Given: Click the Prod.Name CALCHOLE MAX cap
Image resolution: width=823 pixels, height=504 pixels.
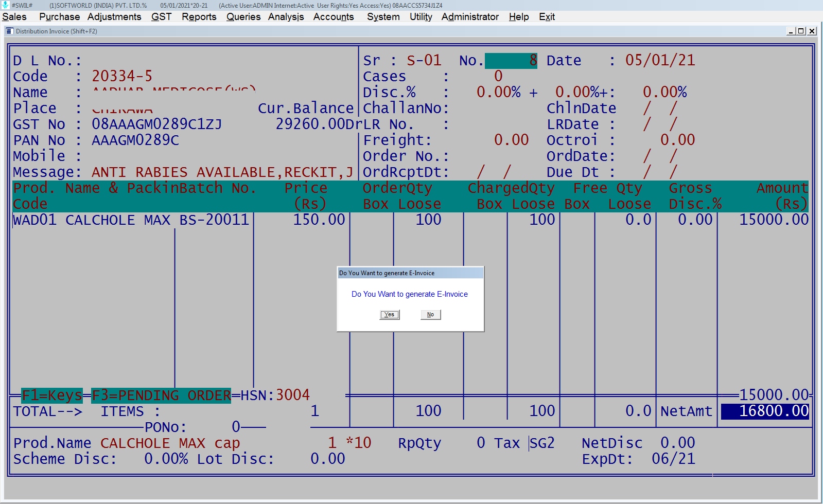Looking at the screenshot, I should (170, 443).
